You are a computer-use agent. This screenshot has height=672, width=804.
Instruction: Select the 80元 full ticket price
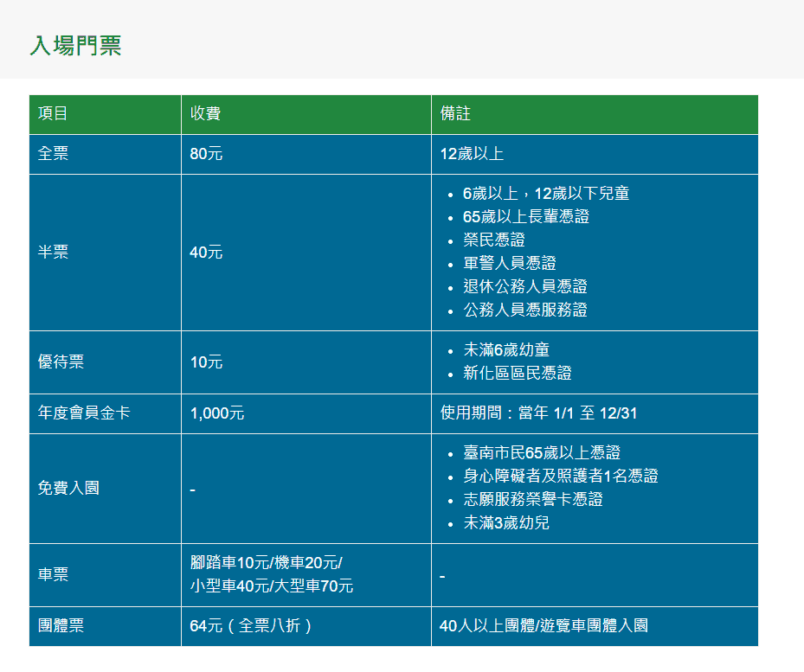(x=206, y=154)
